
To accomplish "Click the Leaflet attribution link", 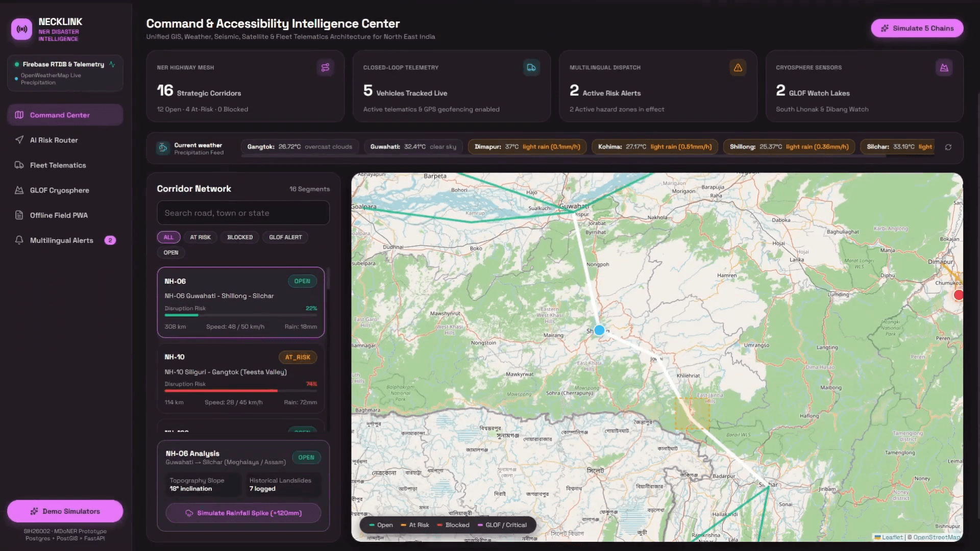I will tap(889, 537).
